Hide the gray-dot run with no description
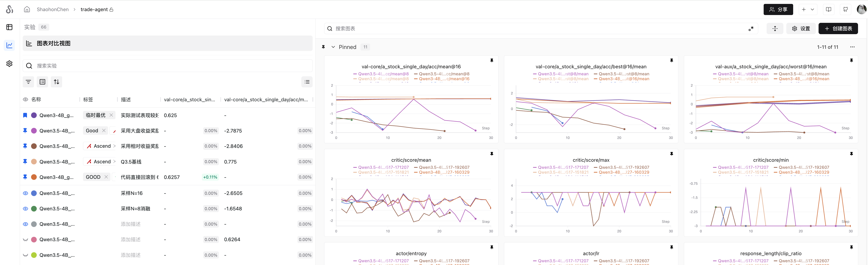The height and width of the screenshot is (265, 868). pyautogui.click(x=25, y=224)
